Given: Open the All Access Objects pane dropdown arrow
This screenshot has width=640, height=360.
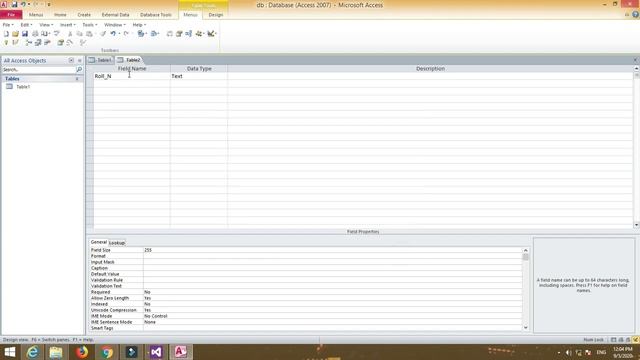Looking at the screenshot, I should [71, 60].
